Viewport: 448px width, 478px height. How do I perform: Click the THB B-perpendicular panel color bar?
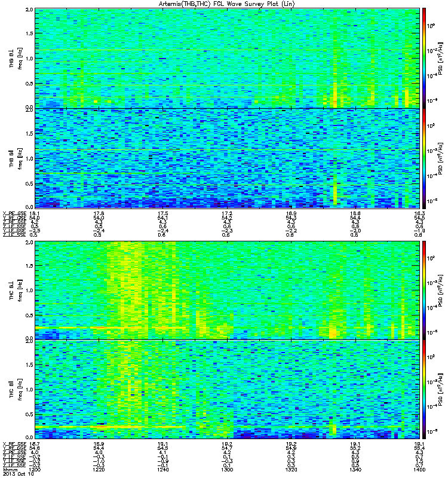pyautogui.click(x=424, y=58)
